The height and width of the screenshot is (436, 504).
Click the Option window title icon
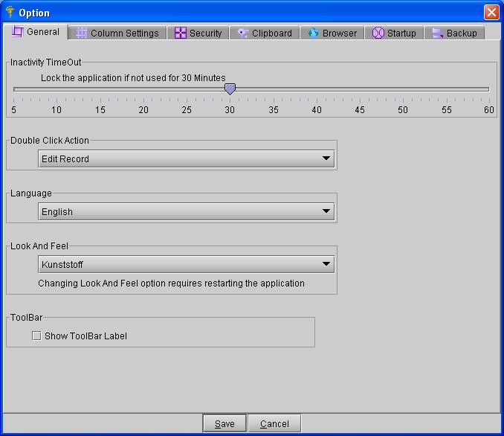pos(10,12)
